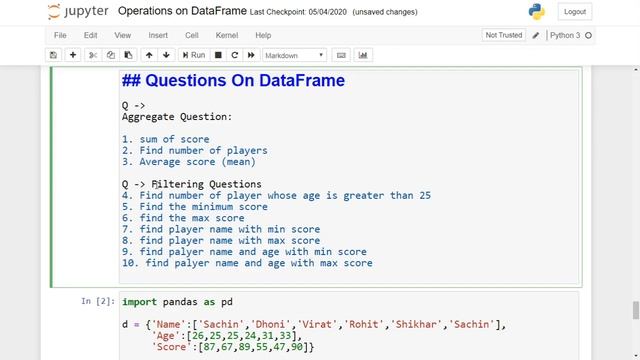Click the Questions On DataFrame heading
Image resolution: width=640 pixels, height=360 pixels.
tap(233, 80)
